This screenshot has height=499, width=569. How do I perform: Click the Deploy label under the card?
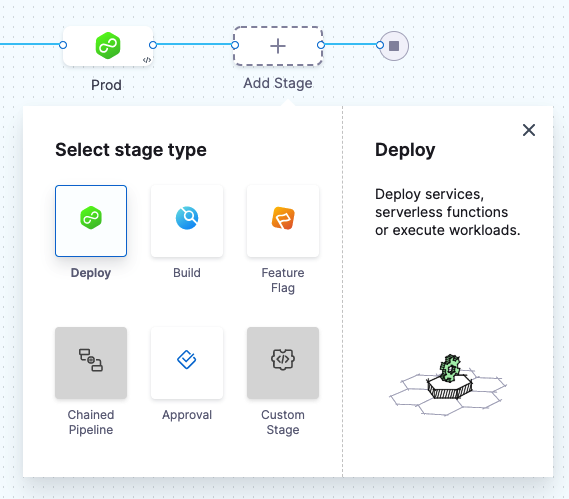pyautogui.click(x=91, y=273)
